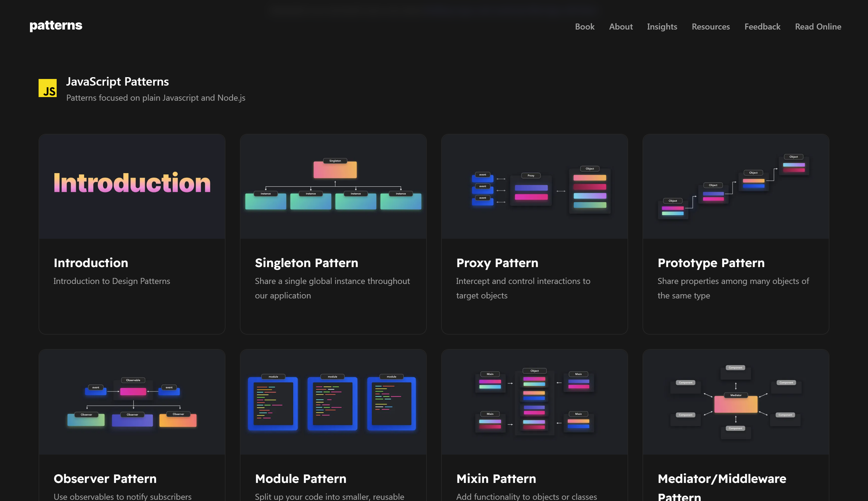Click the patterns logo
868x501 pixels.
(55, 26)
